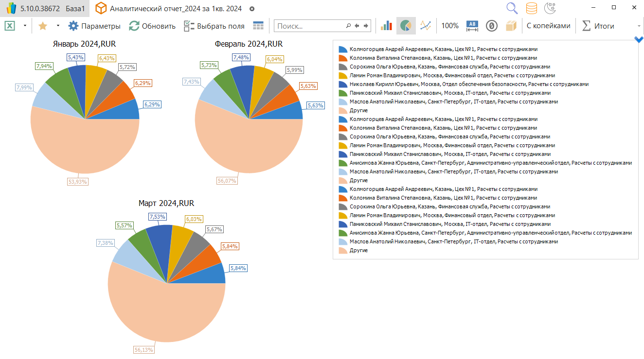This screenshot has width=644, height=359.
Task: Click the favorites star icon
Action: 43,26
